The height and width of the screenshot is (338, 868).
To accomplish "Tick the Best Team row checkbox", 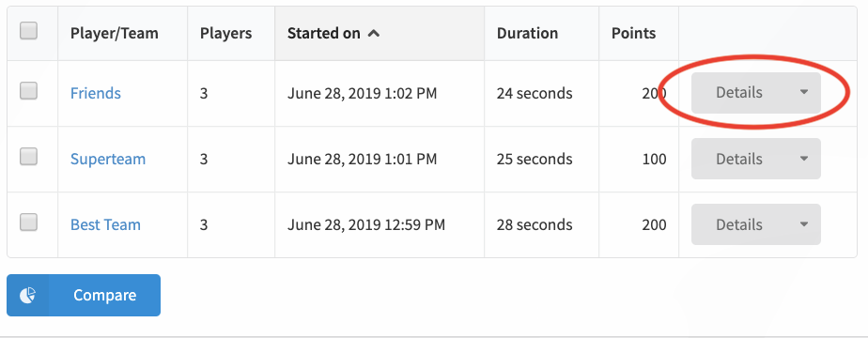I will 29,223.
